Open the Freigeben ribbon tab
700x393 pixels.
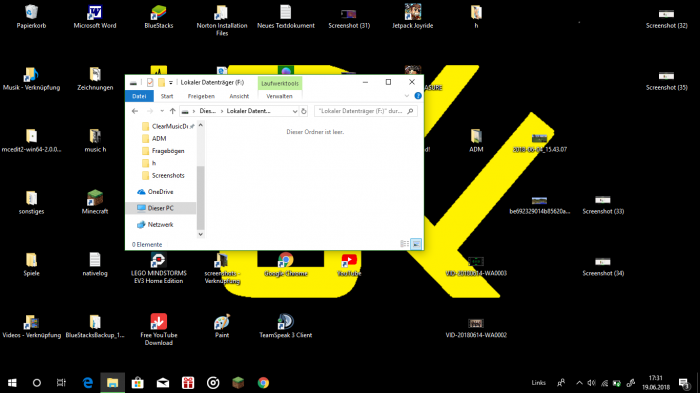click(x=201, y=96)
